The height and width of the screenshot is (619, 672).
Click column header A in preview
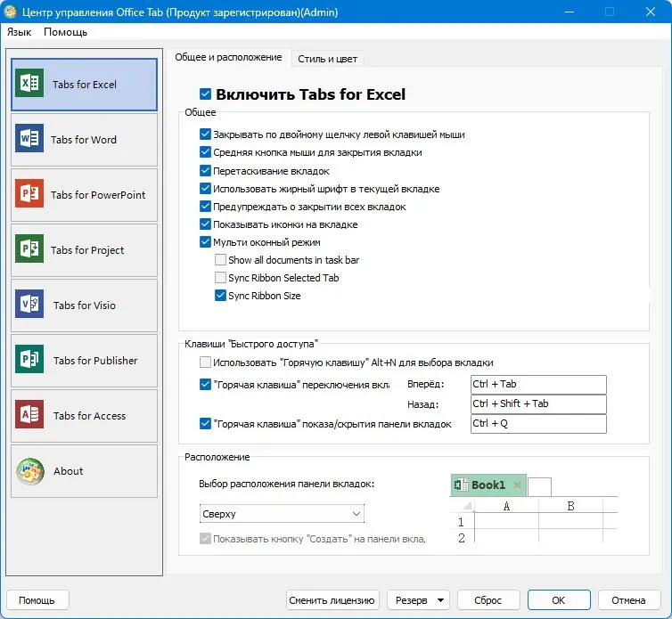tap(506, 507)
